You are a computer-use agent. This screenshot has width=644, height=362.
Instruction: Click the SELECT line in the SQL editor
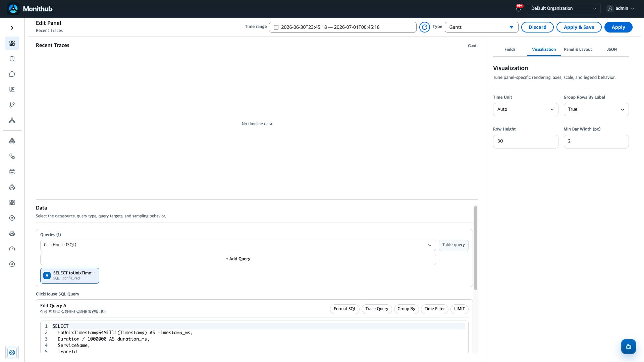258,326
